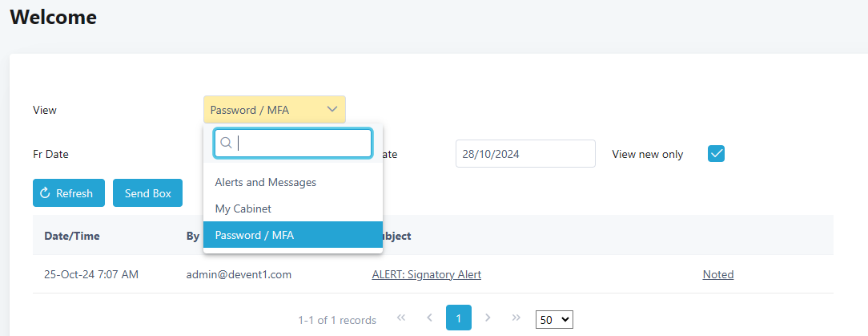The width and height of the screenshot is (868, 336).
Task: Open the 50 records per page selector
Action: [x=554, y=319]
